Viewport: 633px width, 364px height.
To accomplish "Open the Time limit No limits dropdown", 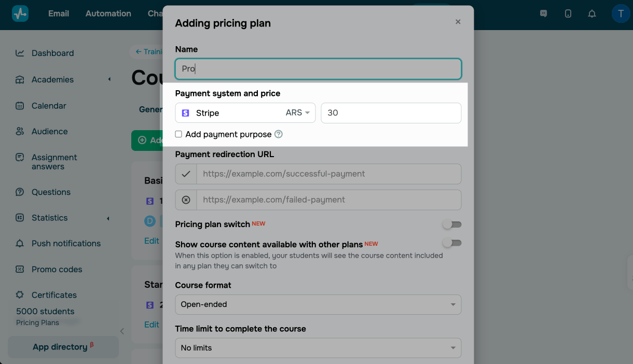I will tap(318, 348).
